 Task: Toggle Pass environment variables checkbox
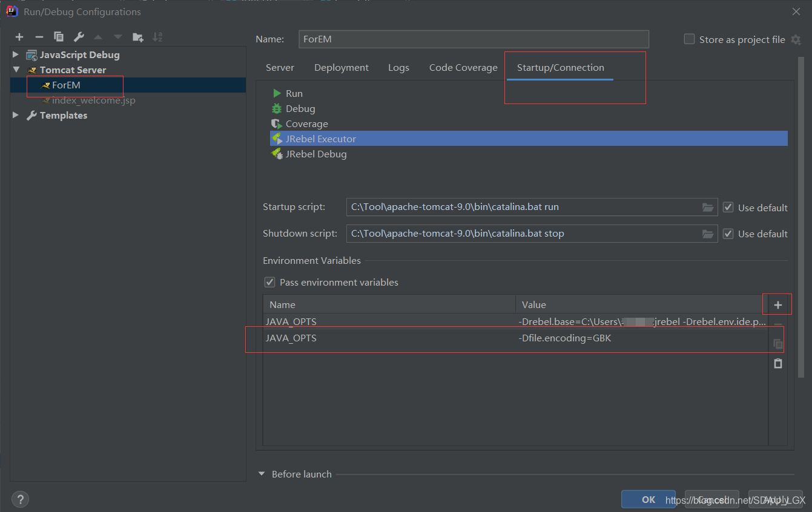point(269,282)
